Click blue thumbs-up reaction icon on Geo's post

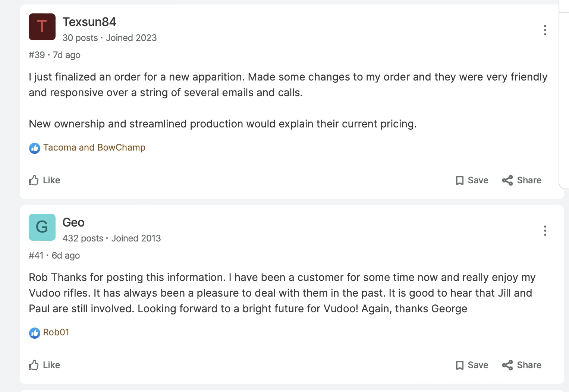pyautogui.click(x=35, y=333)
